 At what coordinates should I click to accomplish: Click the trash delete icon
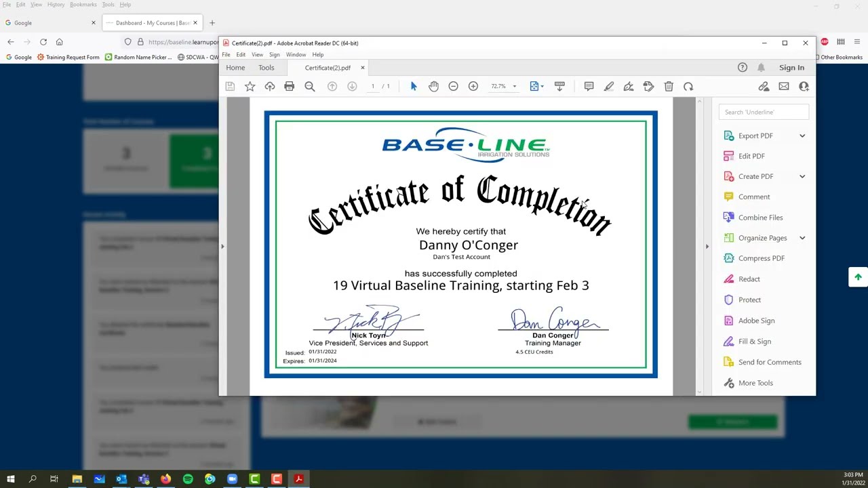669,87
